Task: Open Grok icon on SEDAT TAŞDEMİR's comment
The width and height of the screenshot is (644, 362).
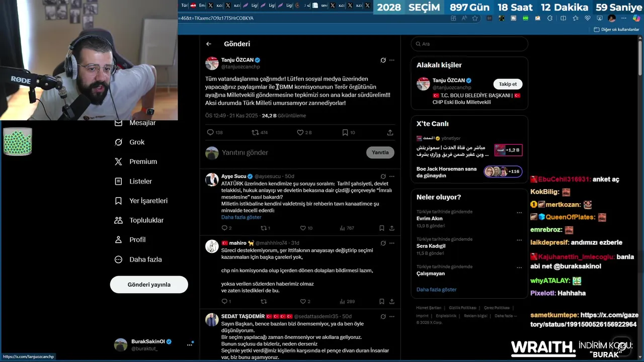Action: [x=383, y=316]
